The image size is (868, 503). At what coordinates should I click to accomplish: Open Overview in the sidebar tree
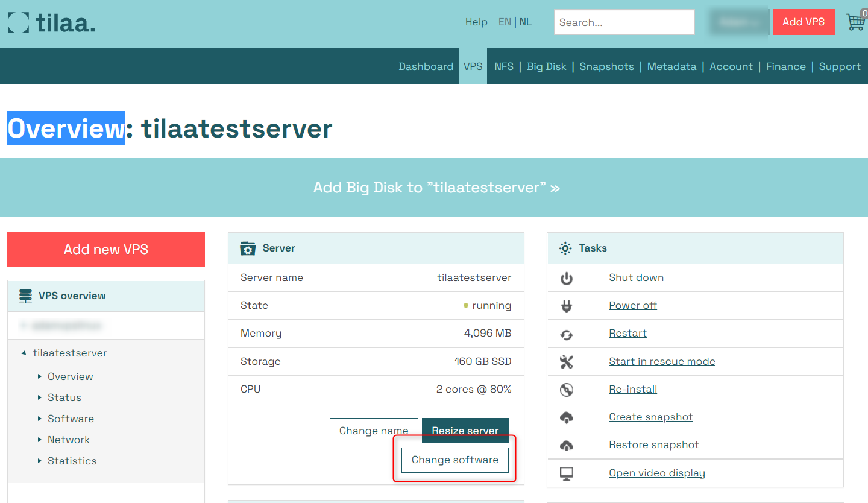pyautogui.click(x=71, y=376)
